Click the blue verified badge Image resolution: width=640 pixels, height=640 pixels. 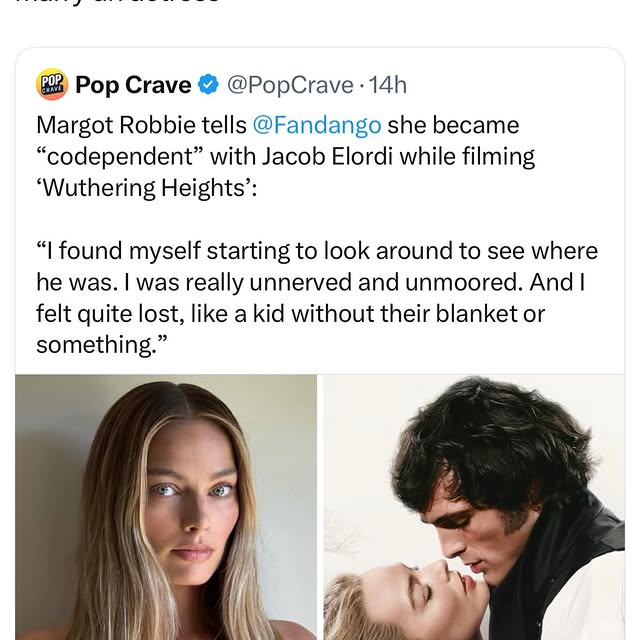coord(208,86)
